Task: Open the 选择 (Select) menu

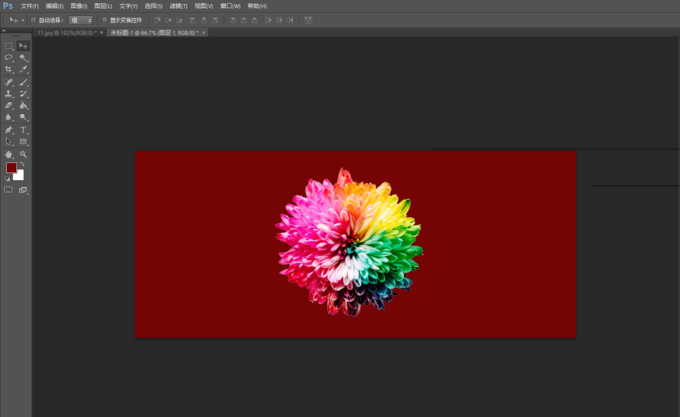Action: click(x=154, y=6)
